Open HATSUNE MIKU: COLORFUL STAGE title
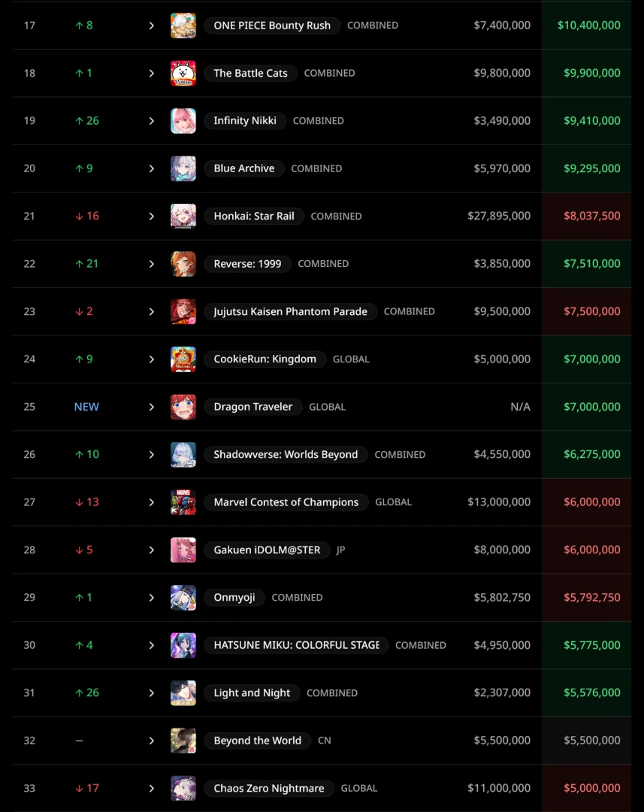Image resolution: width=644 pixels, height=812 pixels. click(x=296, y=645)
